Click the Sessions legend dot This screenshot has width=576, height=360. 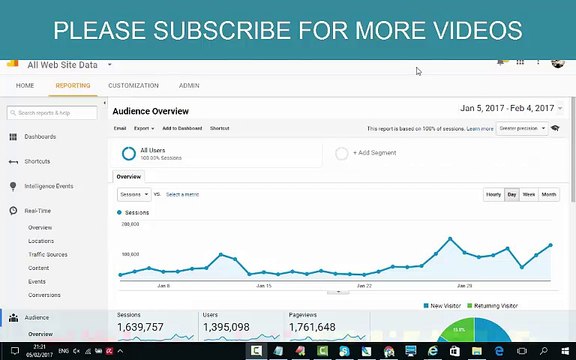click(119, 212)
